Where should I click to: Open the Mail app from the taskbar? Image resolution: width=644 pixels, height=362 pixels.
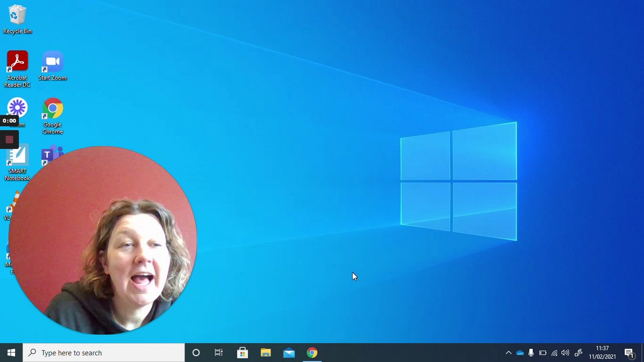[289, 352]
